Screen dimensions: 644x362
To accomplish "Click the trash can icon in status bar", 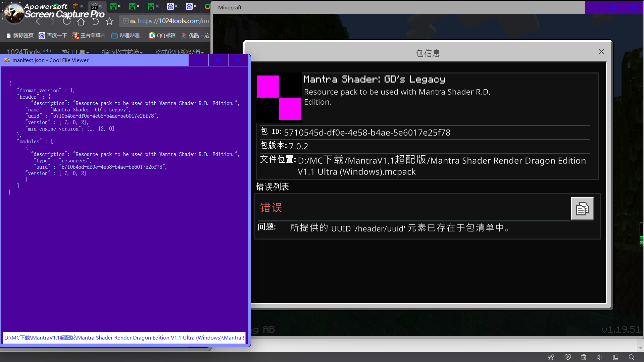I will pyautogui.click(x=584, y=357).
